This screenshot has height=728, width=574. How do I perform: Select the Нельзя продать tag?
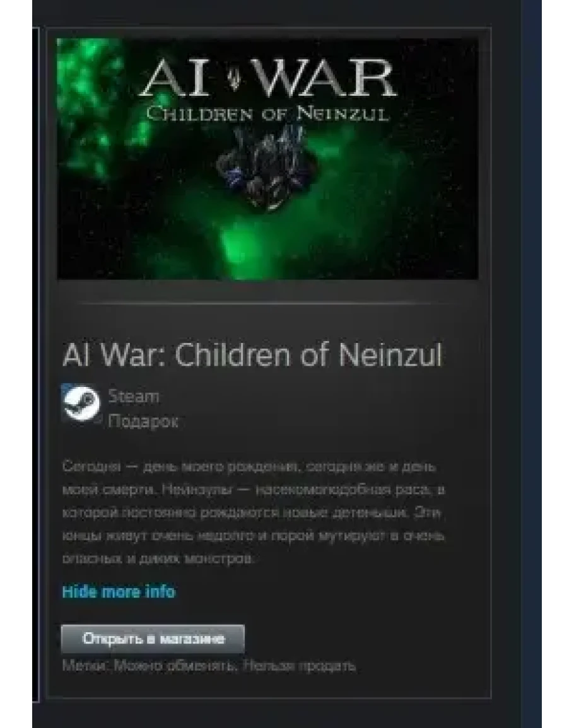point(300,666)
